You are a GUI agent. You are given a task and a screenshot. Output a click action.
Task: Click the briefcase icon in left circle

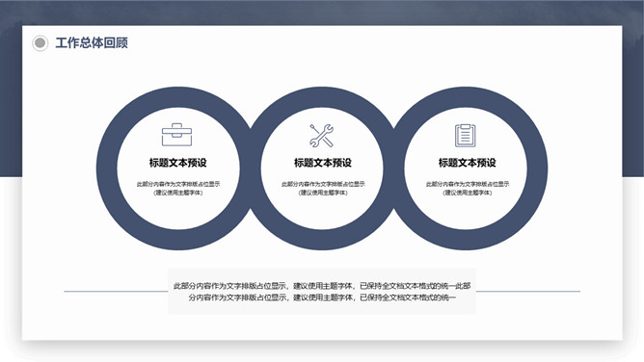click(176, 135)
